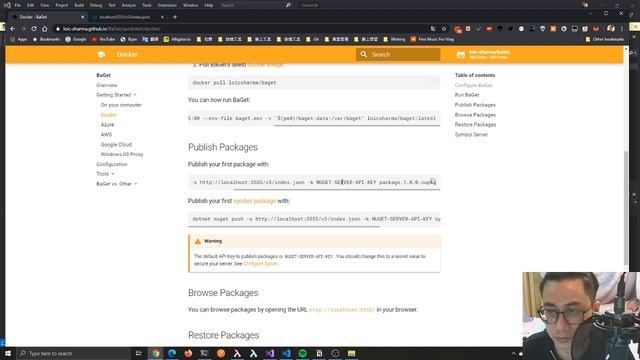This screenshot has width=640, height=360.
Task: Open the Visual Studio Build menu
Action: coord(79,5)
